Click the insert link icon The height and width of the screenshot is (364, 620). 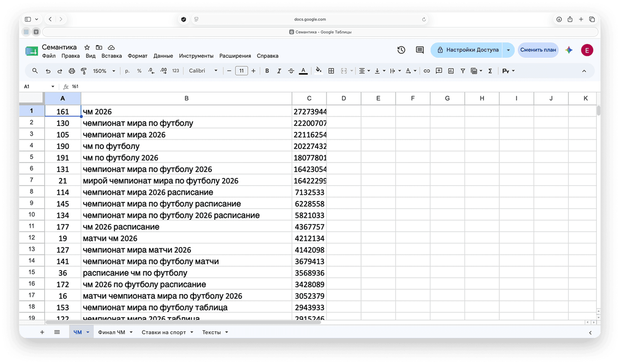click(427, 71)
